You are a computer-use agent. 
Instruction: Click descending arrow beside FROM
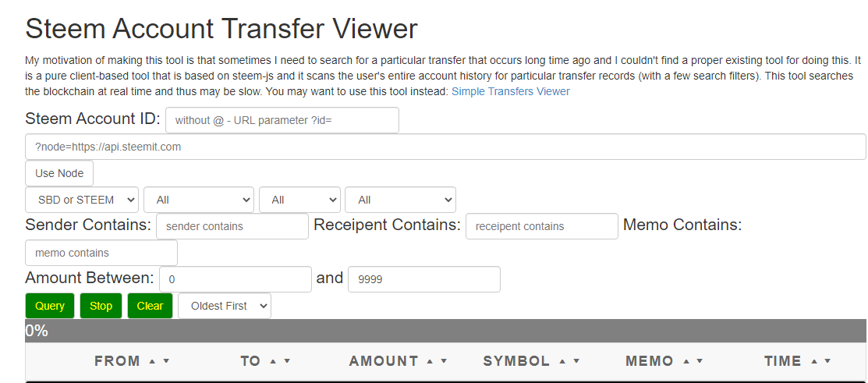(x=165, y=361)
